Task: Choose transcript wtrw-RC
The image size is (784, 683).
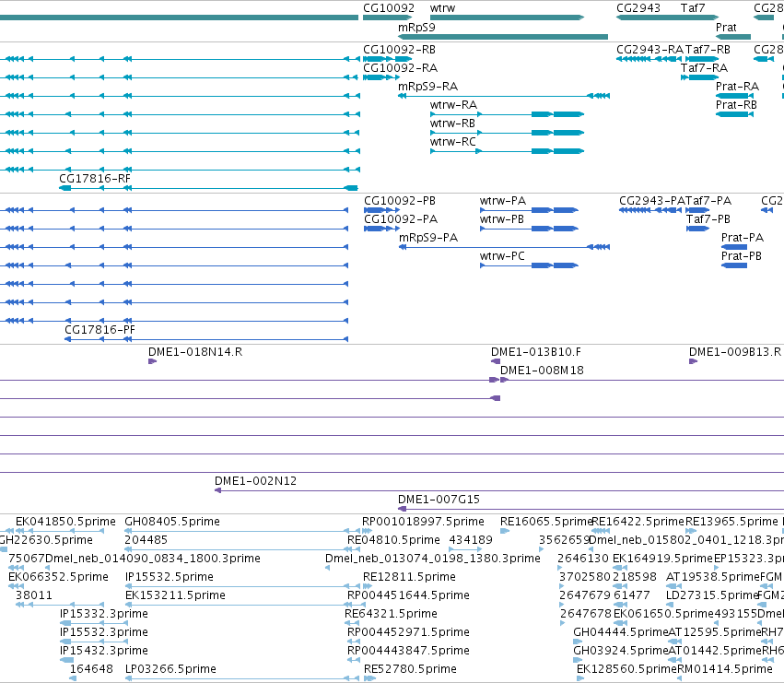Action: (452, 142)
